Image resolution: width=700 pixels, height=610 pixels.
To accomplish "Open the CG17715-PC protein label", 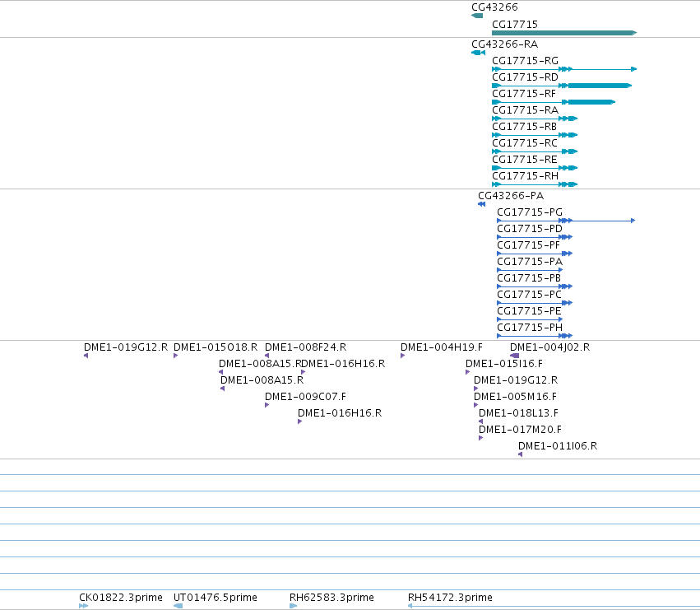I will pyautogui.click(x=529, y=295).
